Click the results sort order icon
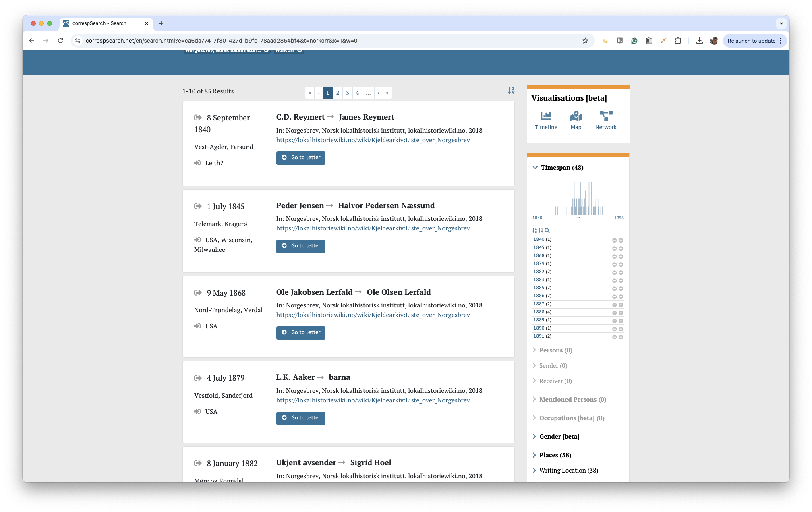812x512 pixels. pyautogui.click(x=511, y=91)
